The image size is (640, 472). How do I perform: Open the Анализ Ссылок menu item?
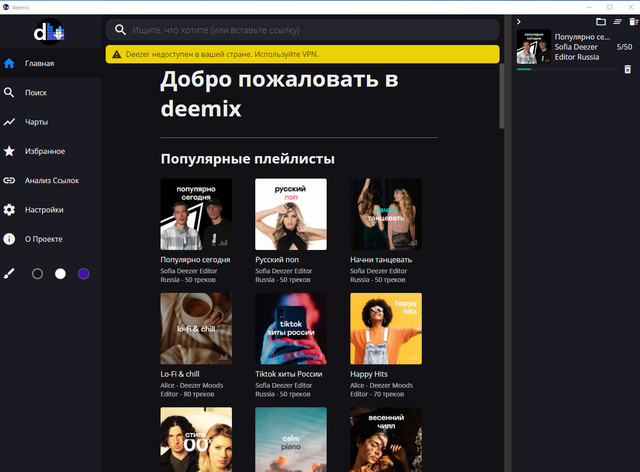[x=51, y=180]
